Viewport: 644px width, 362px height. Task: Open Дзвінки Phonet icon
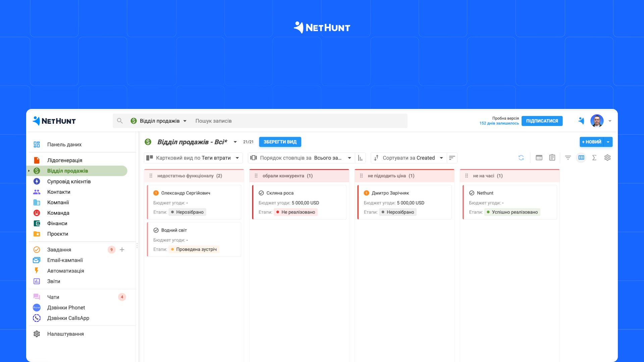[x=37, y=307]
